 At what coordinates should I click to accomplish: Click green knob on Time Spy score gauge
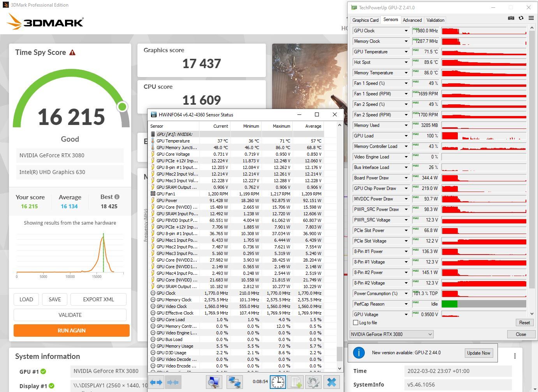(x=122, y=106)
